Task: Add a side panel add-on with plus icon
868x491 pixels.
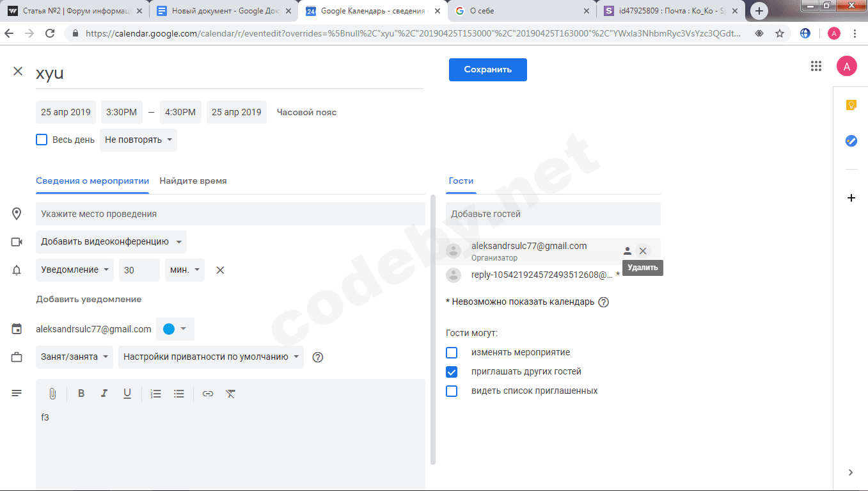Action: (851, 198)
